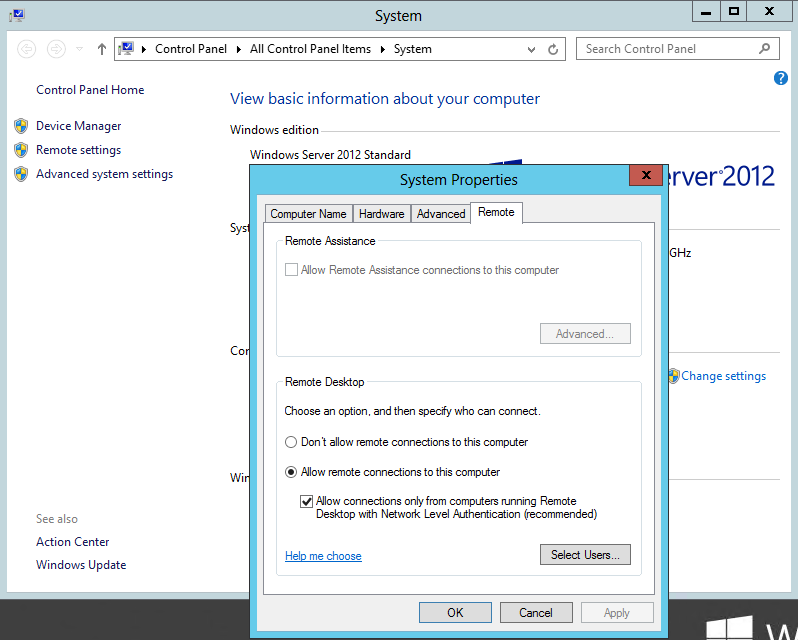Viewport: 798px width, 640px height.
Task: Click All Control Panel Items breadcrumb
Action: tap(310, 49)
